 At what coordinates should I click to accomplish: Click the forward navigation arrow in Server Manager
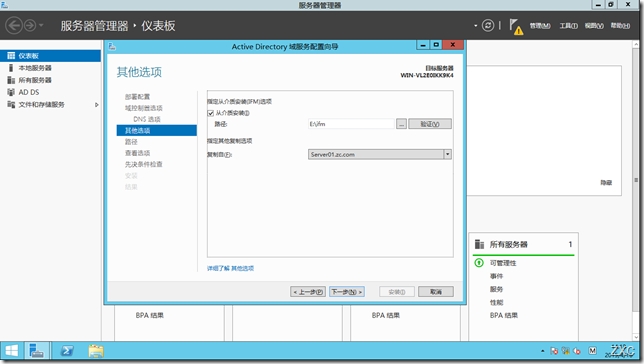30,25
